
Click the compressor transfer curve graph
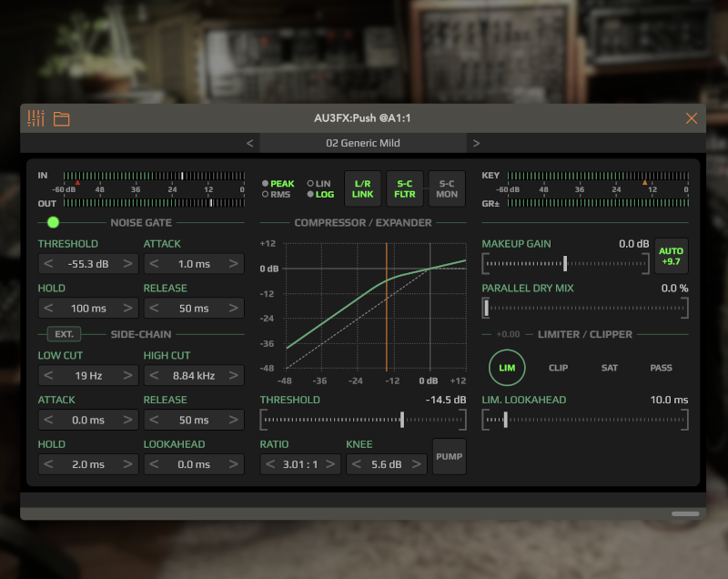[376, 306]
